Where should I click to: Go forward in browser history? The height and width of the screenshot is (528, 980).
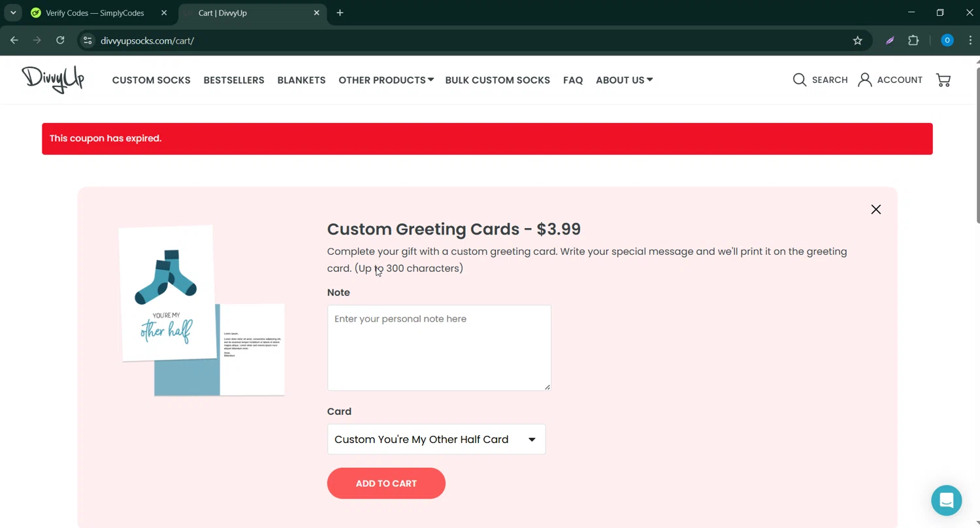pos(37,41)
